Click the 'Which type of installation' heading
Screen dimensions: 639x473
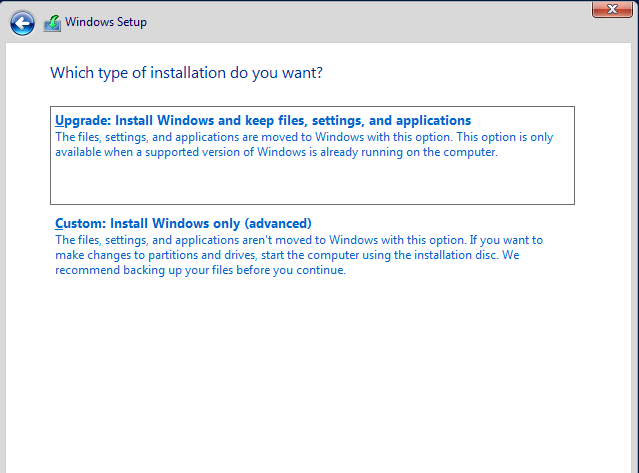186,73
